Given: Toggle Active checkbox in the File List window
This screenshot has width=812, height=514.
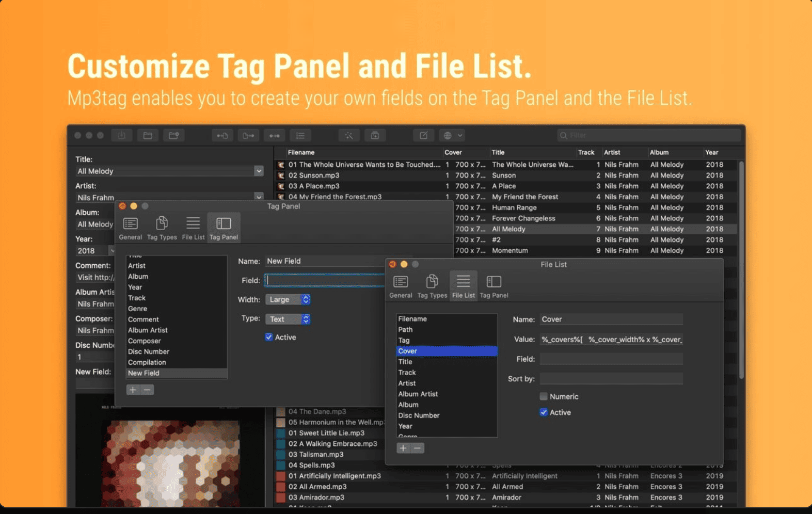Looking at the screenshot, I should [x=544, y=412].
